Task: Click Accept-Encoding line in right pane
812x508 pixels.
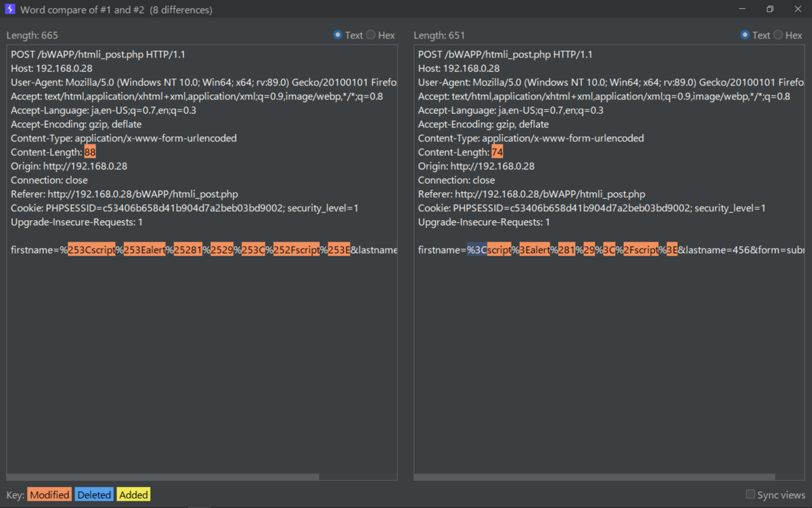Action: click(x=484, y=124)
